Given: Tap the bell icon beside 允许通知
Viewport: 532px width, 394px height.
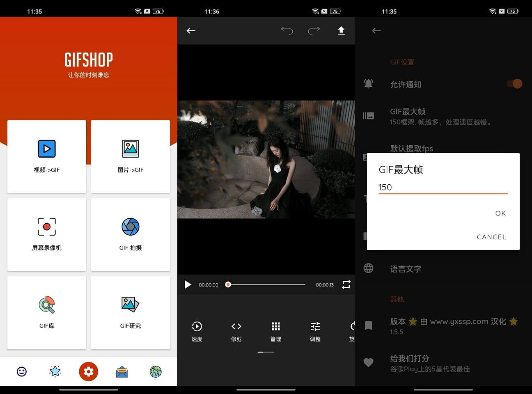Looking at the screenshot, I should coord(369,84).
